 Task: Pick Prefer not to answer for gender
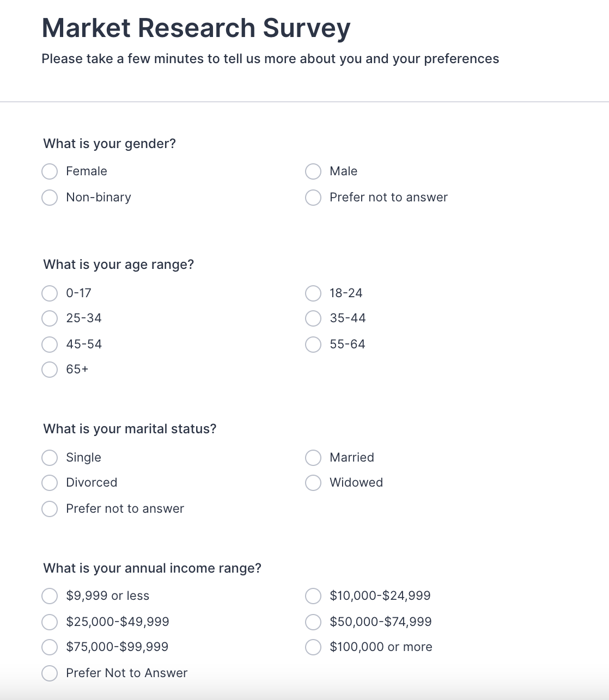click(x=313, y=198)
